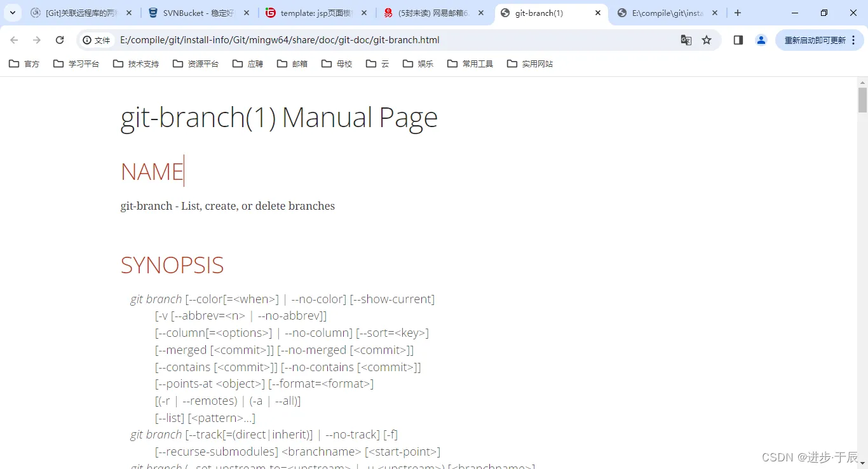Open the 母校 bookmarks folder
Image resolution: width=868 pixels, height=469 pixels.
tap(337, 64)
